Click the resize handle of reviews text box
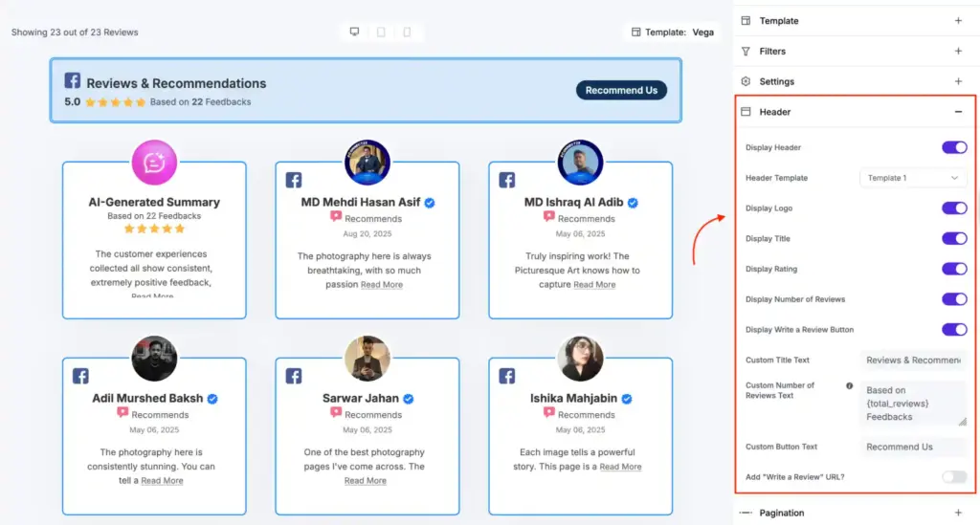 tap(963, 422)
